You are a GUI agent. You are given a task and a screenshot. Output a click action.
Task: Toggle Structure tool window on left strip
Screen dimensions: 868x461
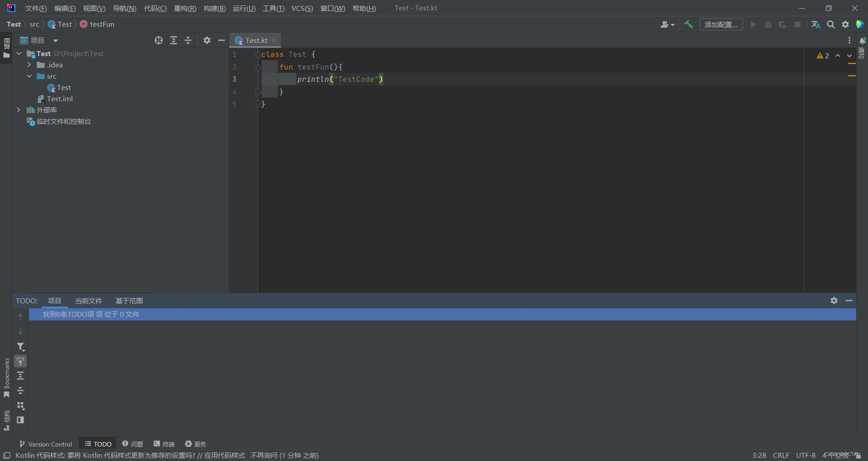6,420
